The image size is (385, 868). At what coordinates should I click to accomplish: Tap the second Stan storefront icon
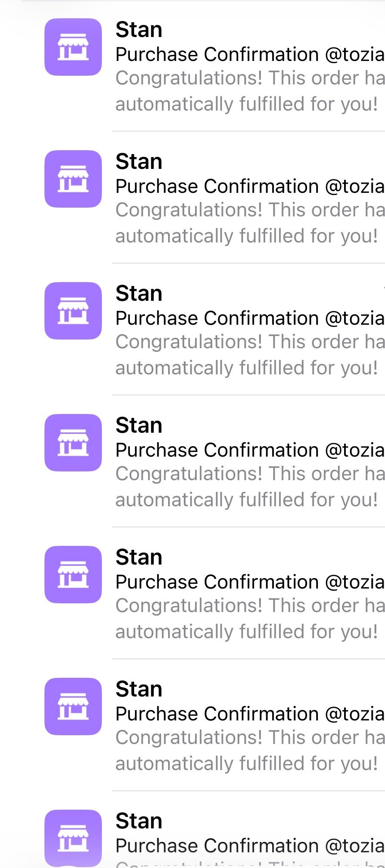pyautogui.click(x=73, y=179)
